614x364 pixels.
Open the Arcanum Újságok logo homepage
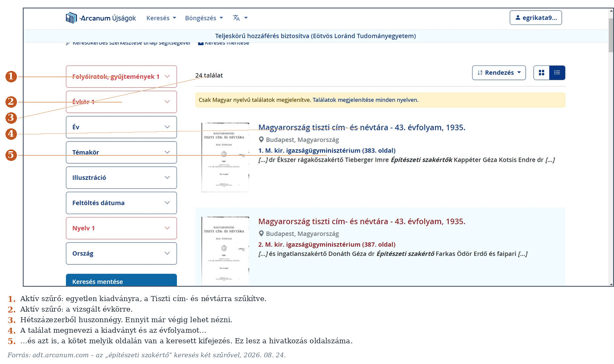click(101, 18)
